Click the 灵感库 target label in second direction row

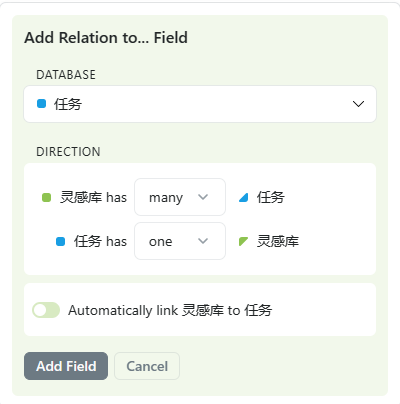tap(278, 241)
